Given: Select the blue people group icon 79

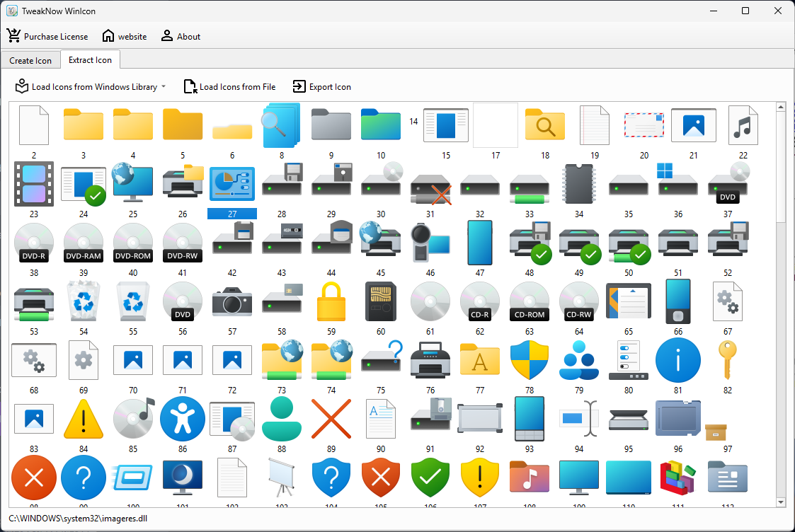Looking at the screenshot, I should click(x=579, y=360).
